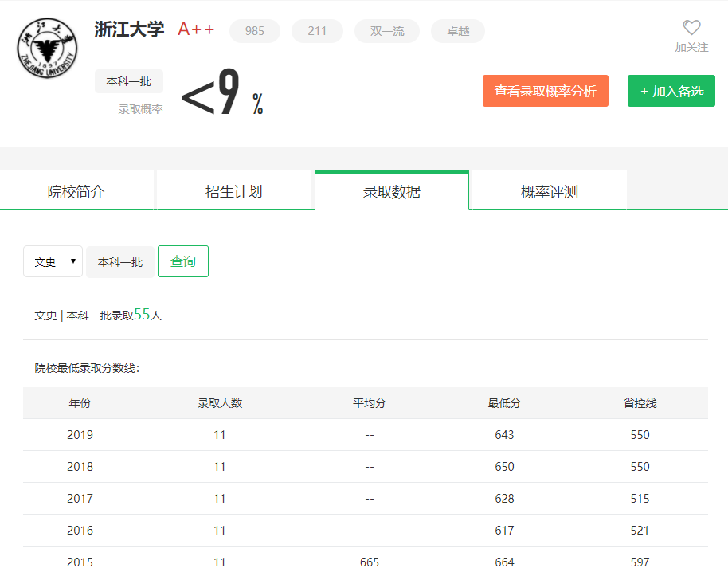This screenshot has height=584, width=728.
Task: Click the heart icon to follow
Action: coord(691,27)
